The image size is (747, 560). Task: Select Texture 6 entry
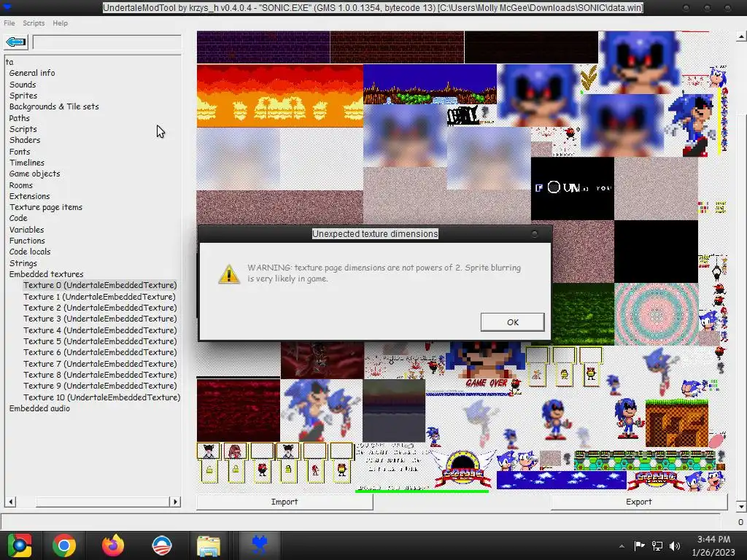pos(100,352)
